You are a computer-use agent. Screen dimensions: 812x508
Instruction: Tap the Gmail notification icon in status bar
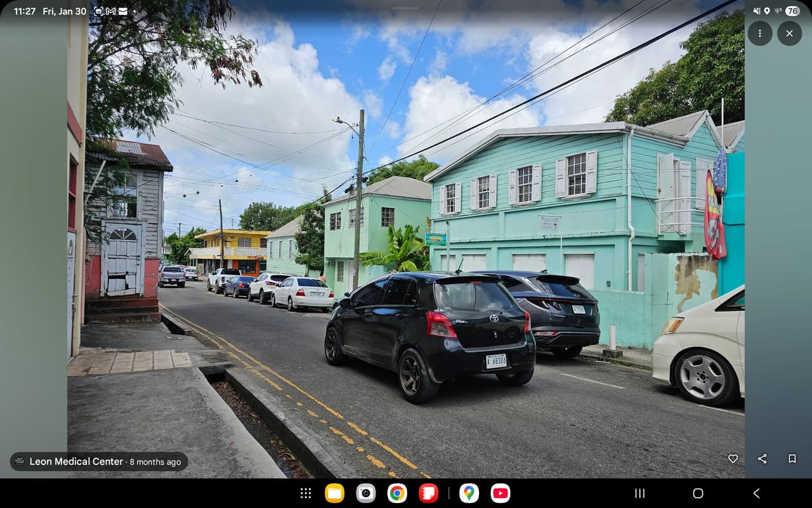click(110, 11)
